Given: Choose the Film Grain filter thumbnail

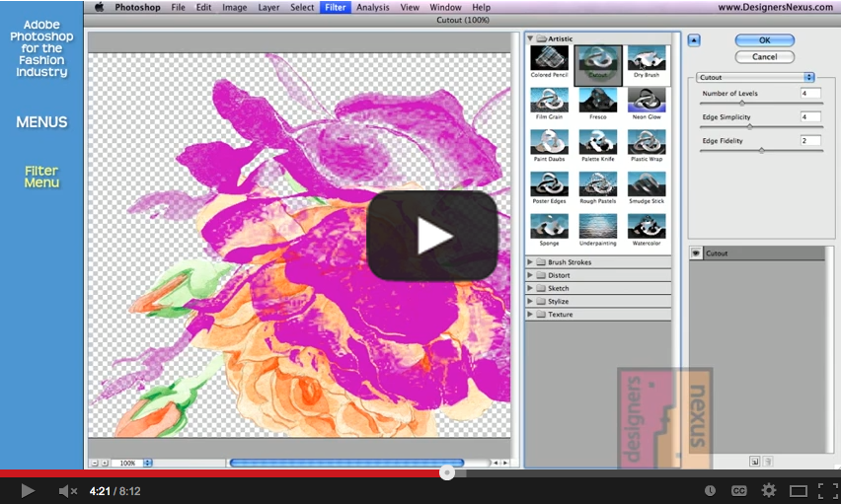Looking at the screenshot, I should (549, 101).
